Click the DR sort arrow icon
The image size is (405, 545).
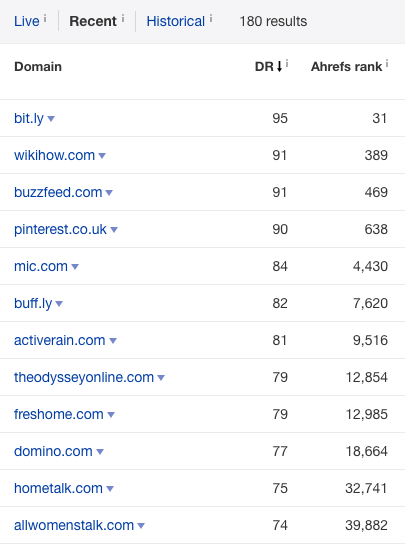279,66
